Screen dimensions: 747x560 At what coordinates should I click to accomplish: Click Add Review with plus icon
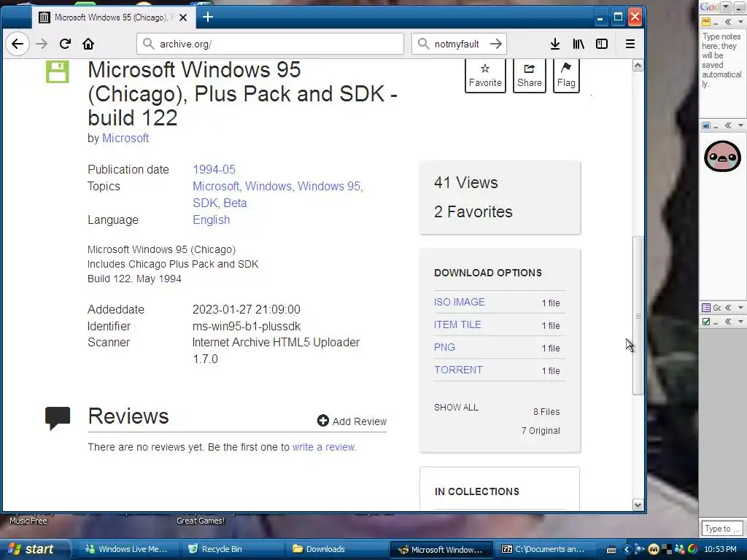point(352,421)
